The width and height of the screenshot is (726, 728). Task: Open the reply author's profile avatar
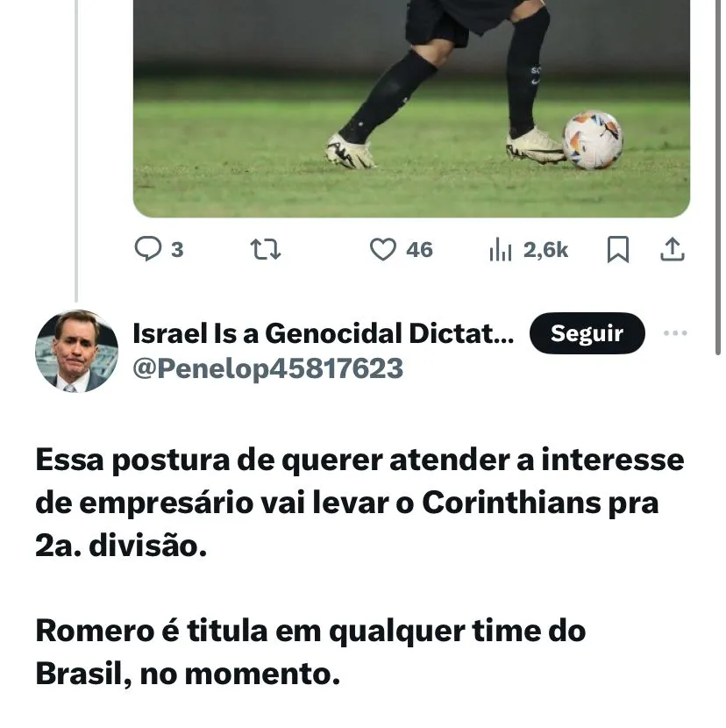pos(77,351)
